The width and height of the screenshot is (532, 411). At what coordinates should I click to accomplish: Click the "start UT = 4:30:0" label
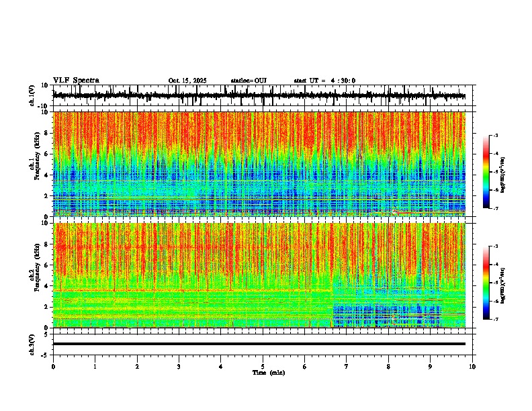point(324,81)
